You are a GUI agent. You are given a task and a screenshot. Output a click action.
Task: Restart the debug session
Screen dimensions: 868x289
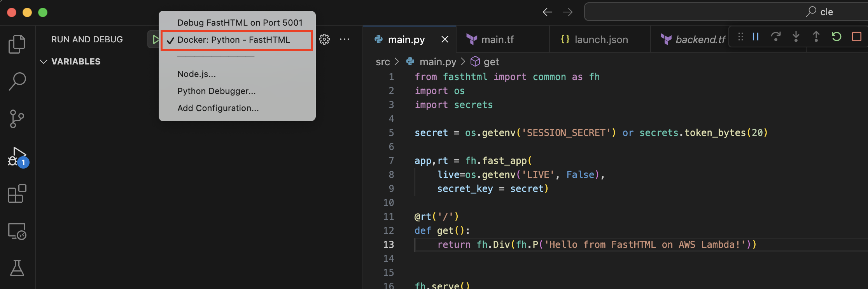click(836, 37)
